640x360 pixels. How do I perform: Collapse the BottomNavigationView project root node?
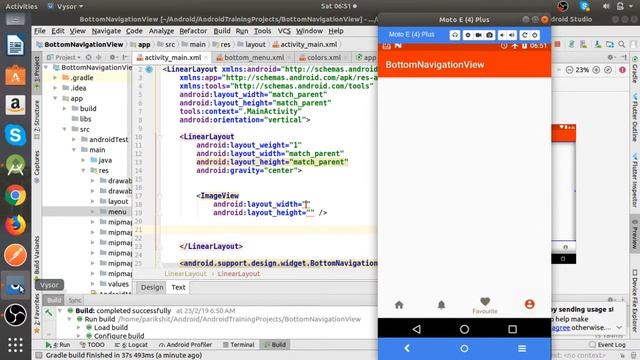tap(47, 67)
